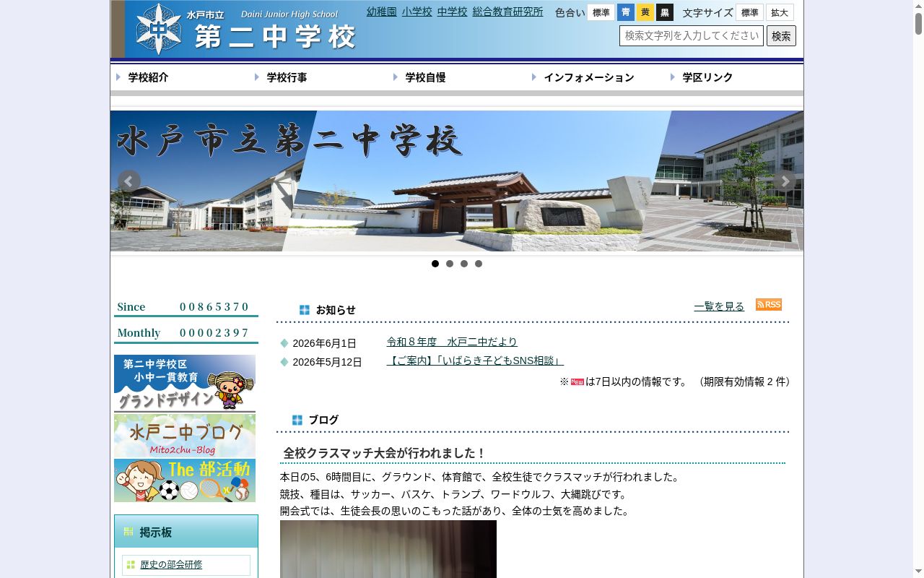Click the school crest logo in header

(159, 28)
